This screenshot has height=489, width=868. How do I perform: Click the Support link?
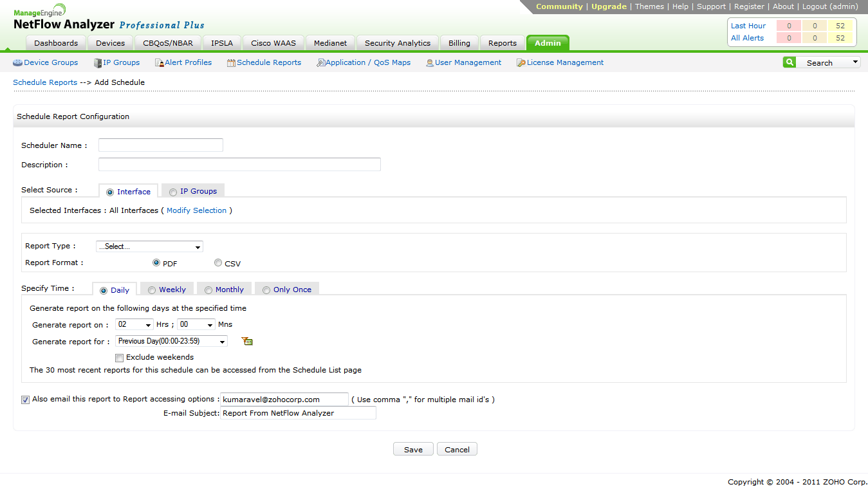coord(711,6)
